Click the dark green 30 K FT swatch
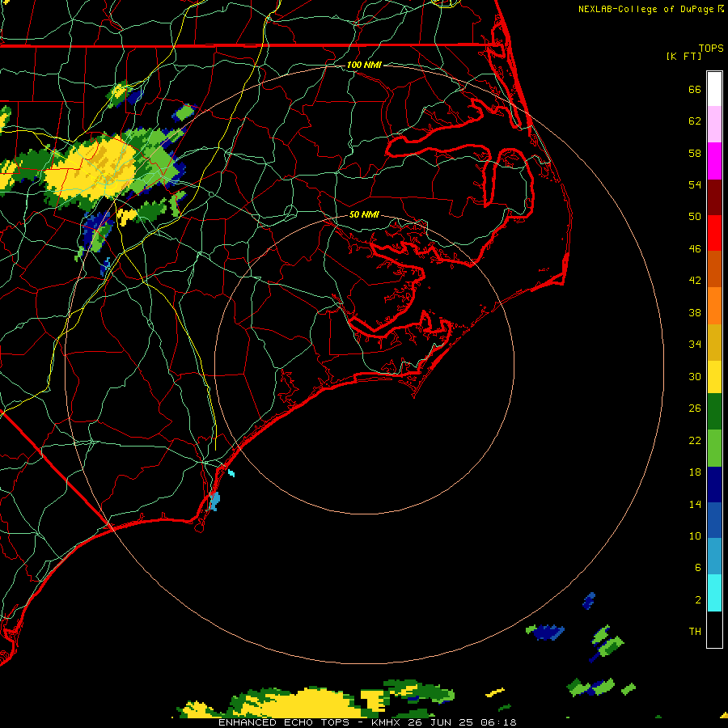The width and height of the screenshot is (728, 728). pos(714,412)
